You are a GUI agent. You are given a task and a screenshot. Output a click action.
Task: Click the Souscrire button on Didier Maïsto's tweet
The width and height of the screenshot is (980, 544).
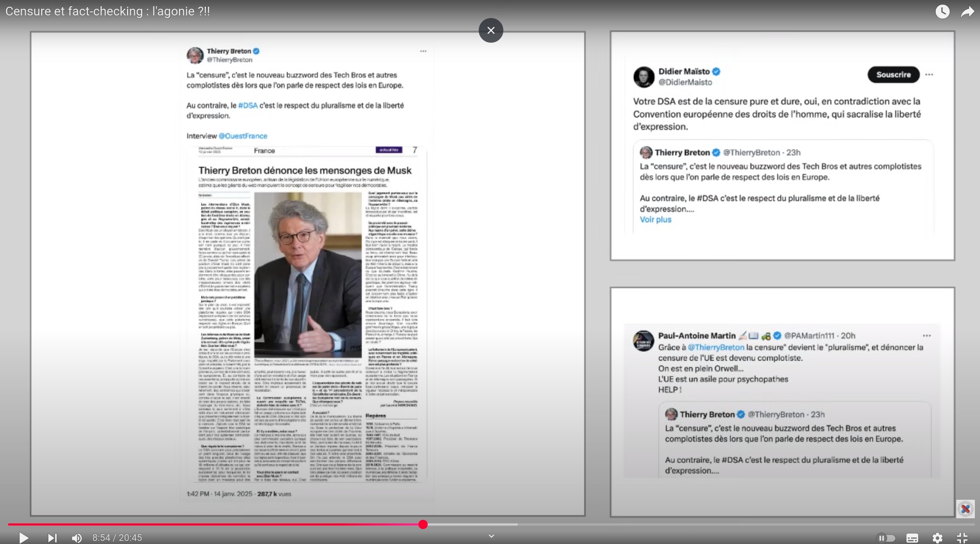click(x=894, y=75)
